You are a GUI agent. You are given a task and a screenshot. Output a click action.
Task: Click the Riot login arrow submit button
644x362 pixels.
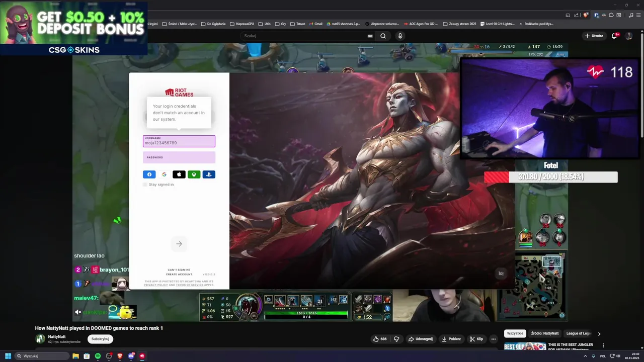point(179,244)
